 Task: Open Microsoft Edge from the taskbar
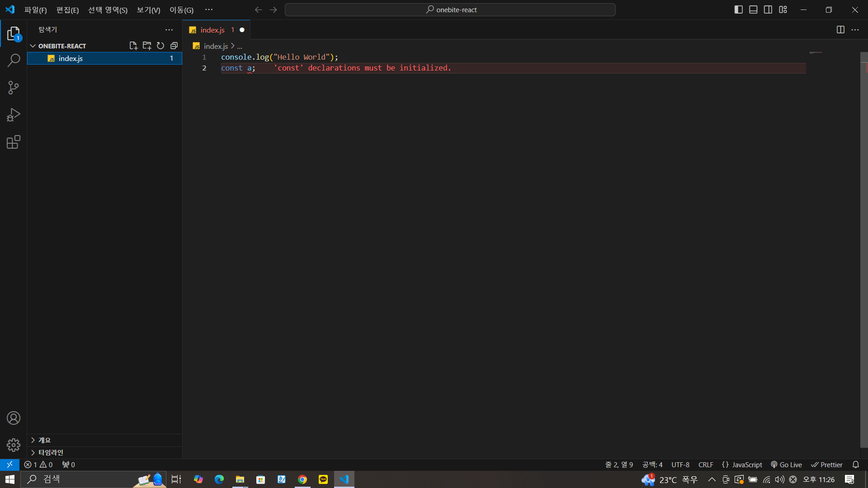point(219,479)
